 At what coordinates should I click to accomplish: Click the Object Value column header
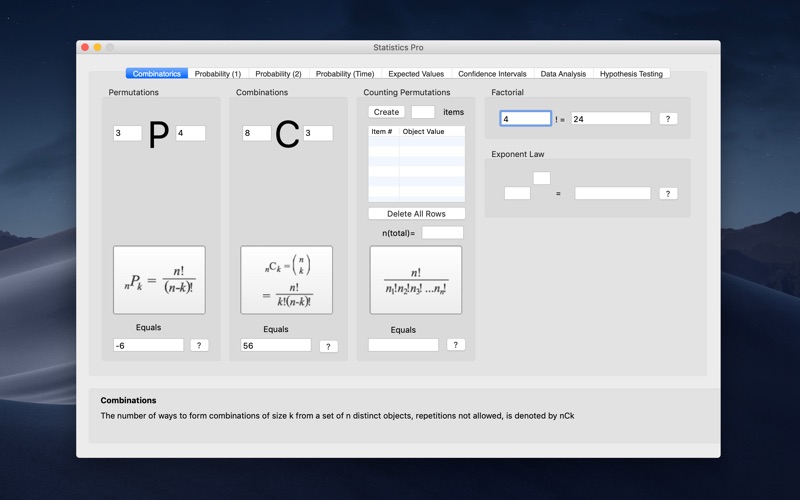(x=432, y=131)
